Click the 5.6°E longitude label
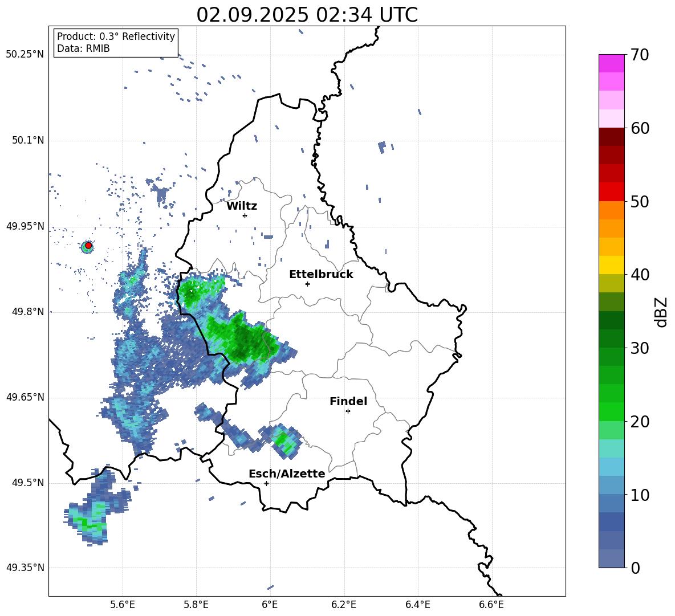This screenshot has width=675, height=616. [x=123, y=605]
